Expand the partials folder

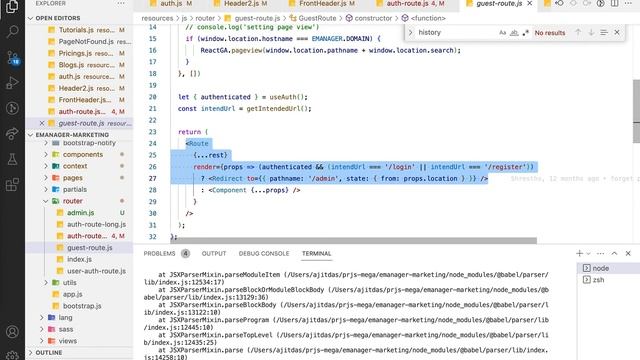pos(46,189)
